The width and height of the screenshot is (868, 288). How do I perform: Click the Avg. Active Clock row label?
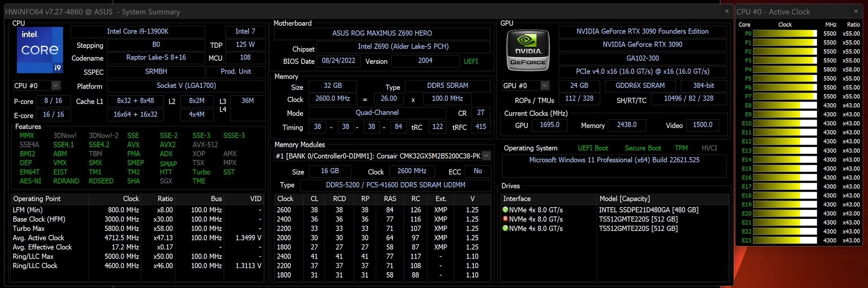[38, 238]
